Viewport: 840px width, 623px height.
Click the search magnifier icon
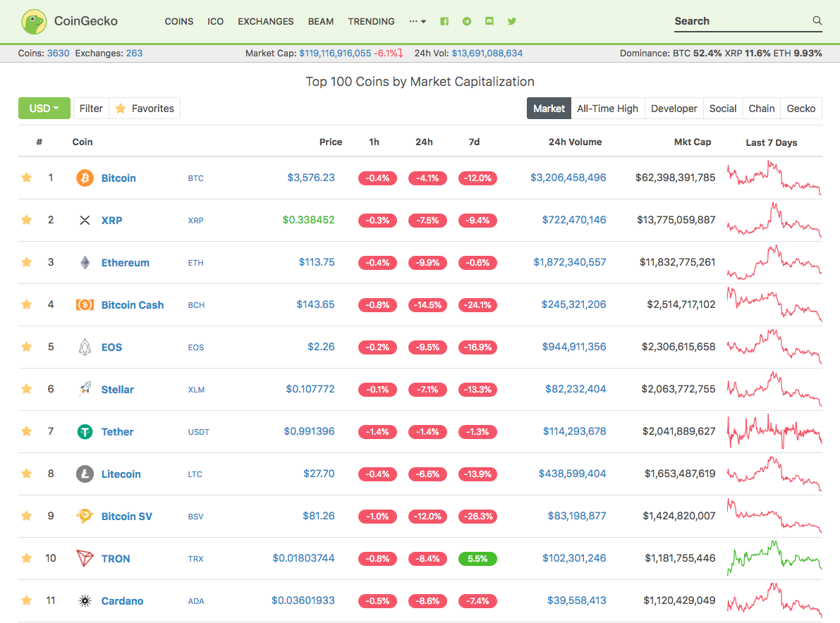[x=817, y=20]
